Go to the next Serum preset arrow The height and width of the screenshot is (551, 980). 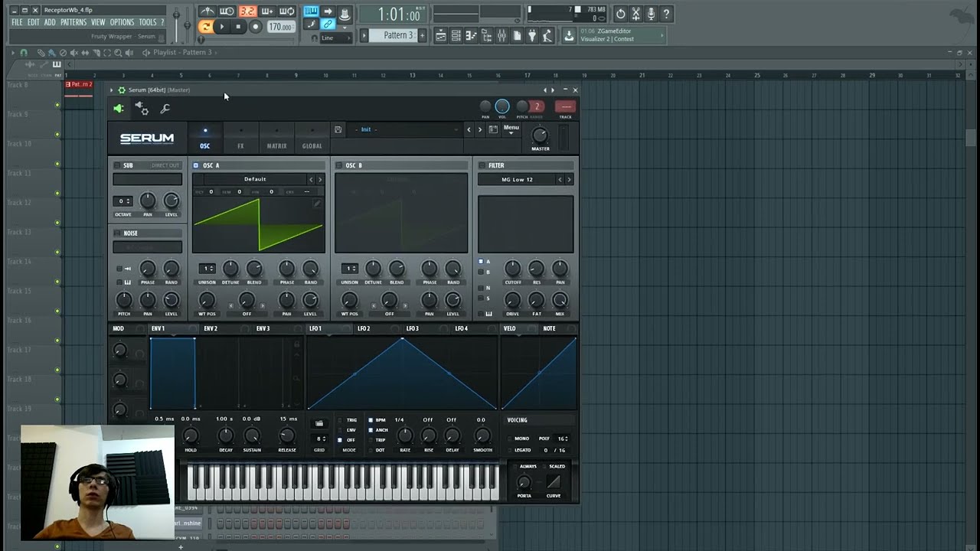pos(480,129)
